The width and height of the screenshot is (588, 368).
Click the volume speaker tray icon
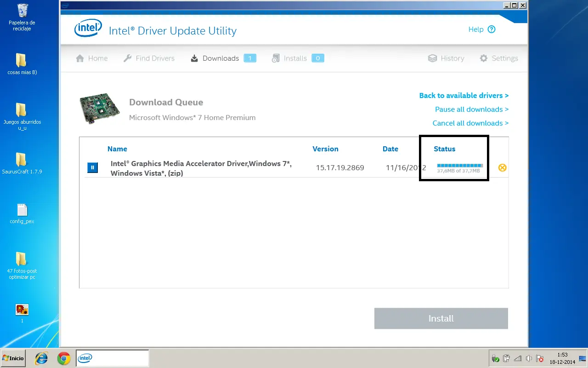coord(529,358)
